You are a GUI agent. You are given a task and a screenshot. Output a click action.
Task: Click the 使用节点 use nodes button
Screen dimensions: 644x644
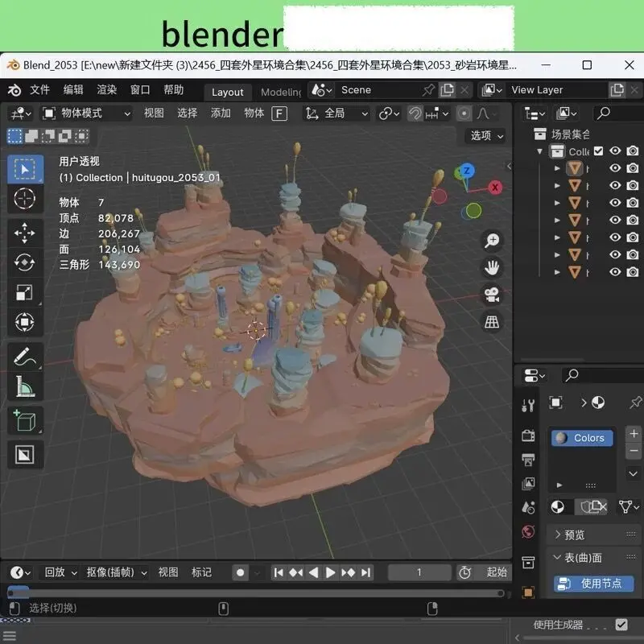pos(593,583)
